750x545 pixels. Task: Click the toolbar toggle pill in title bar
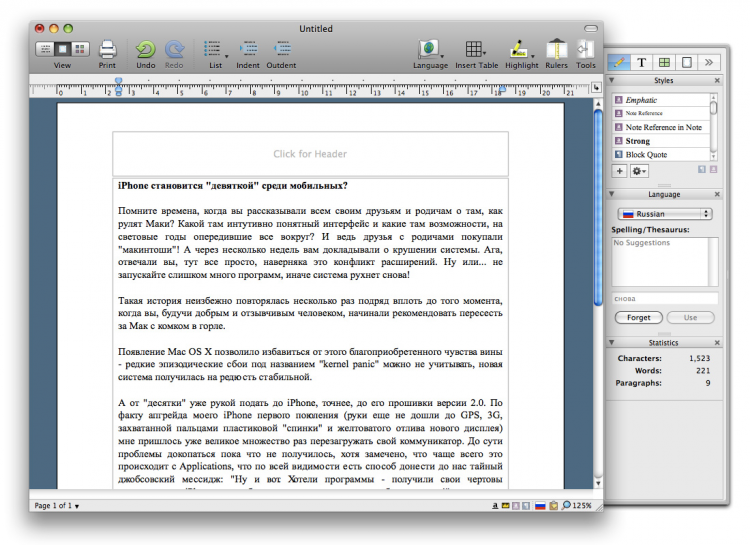591,29
